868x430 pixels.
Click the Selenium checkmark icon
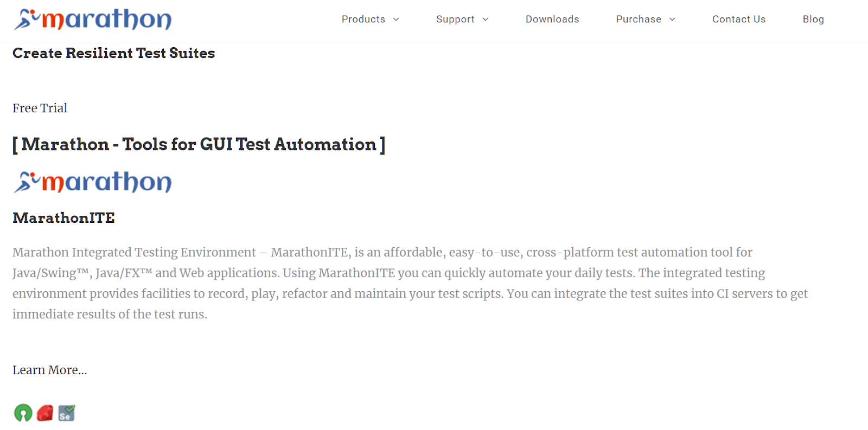(67, 413)
